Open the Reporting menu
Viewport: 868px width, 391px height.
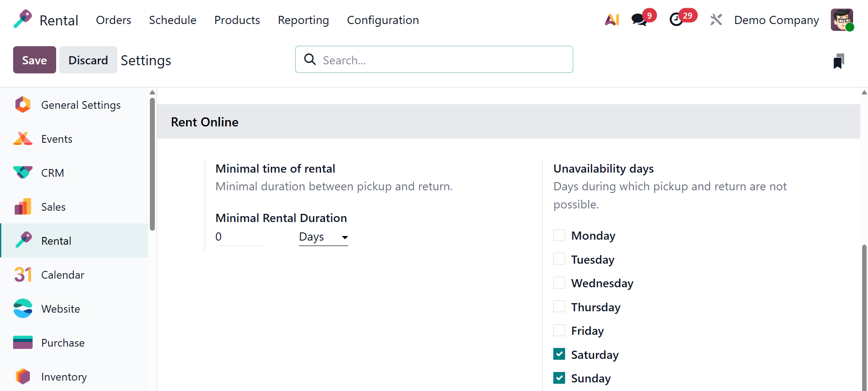click(x=303, y=20)
